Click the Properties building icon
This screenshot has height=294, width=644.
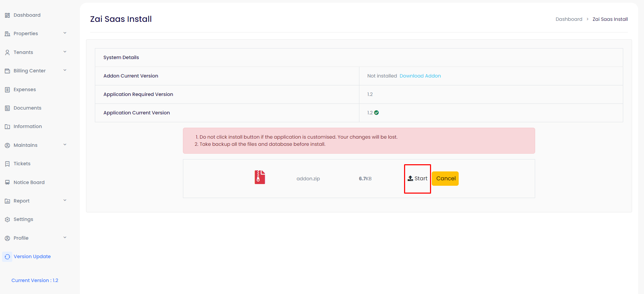point(7,34)
